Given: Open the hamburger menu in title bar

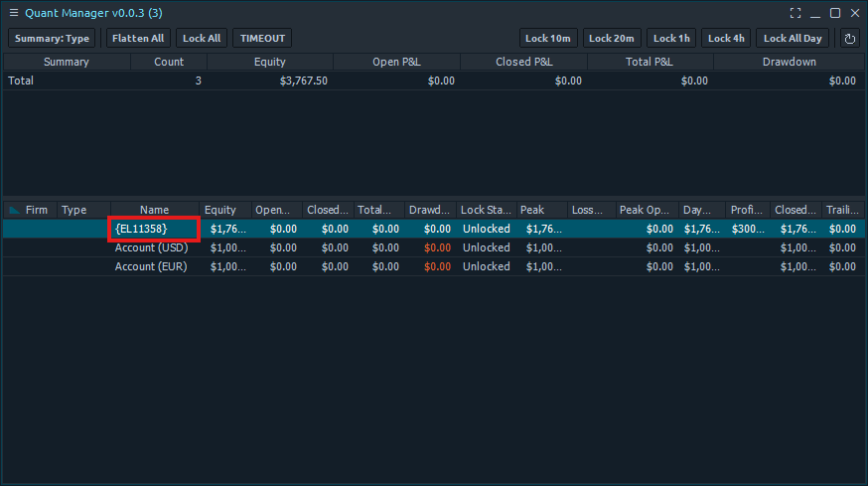Looking at the screenshot, I should 14,13.
